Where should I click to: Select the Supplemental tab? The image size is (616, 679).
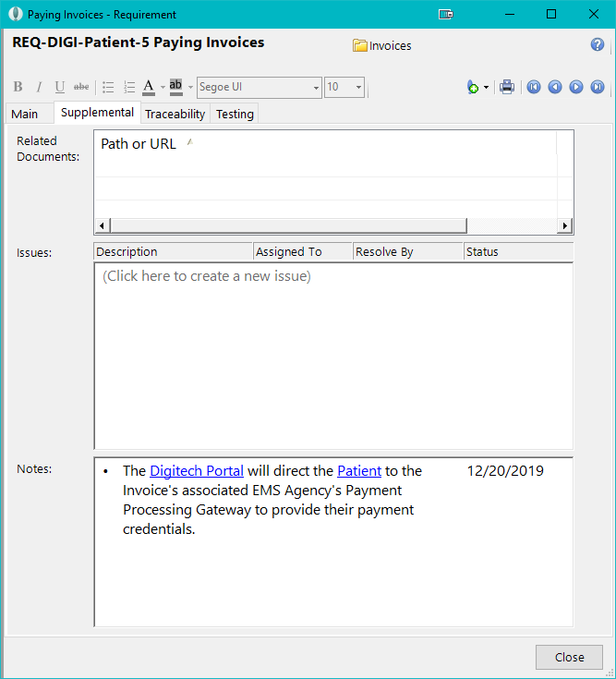pyautogui.click(x=97, y=113)
